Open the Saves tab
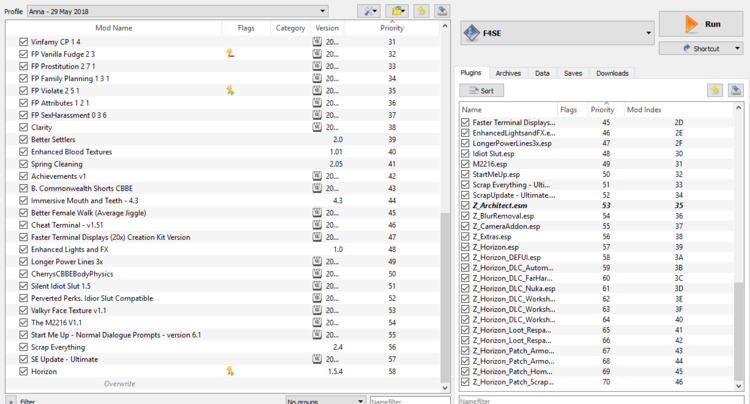The width and height of the screenshot is (750, 404). point(573,73)
